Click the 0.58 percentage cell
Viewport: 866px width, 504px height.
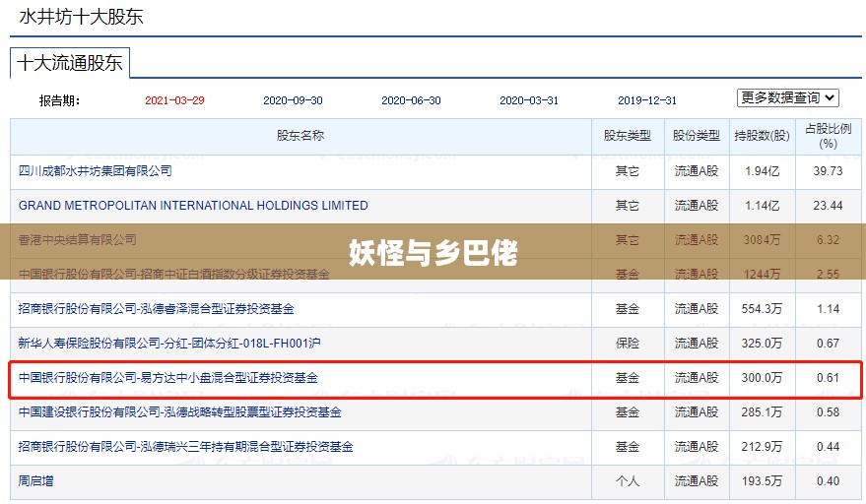click(828, 412)
